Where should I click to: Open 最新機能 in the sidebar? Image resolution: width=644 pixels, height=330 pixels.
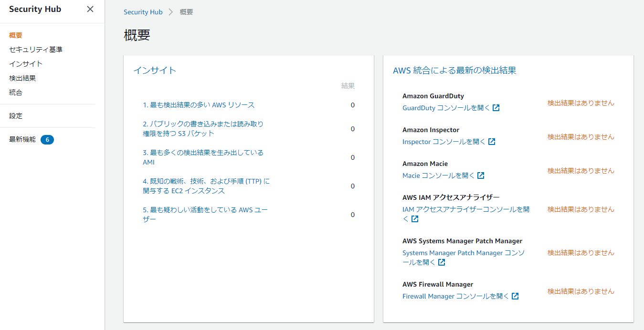point(22,140)
